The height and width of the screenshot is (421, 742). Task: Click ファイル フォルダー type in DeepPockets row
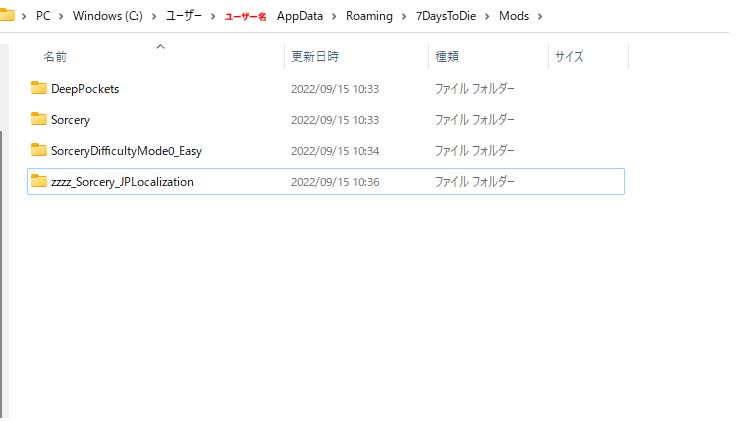475,88
